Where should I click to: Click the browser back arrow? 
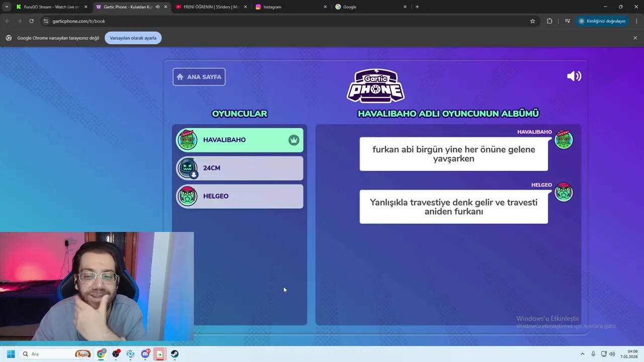(x=8, y=21)
